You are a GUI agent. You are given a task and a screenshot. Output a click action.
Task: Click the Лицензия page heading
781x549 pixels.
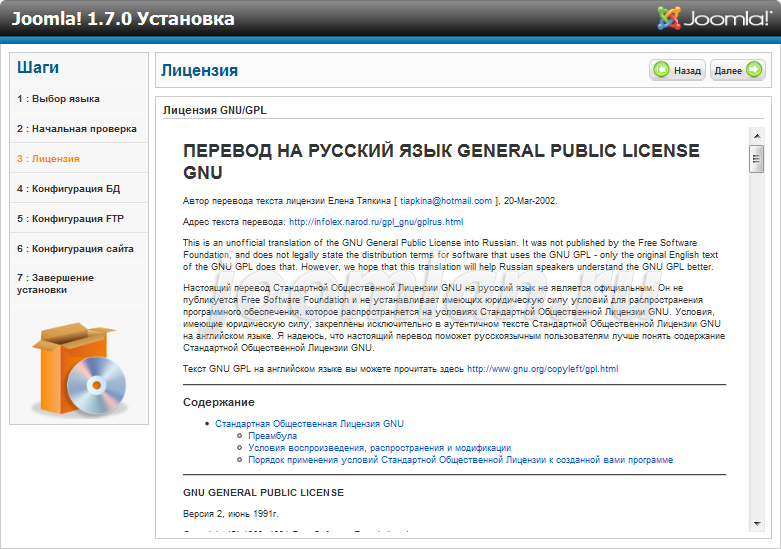point(199,70)
